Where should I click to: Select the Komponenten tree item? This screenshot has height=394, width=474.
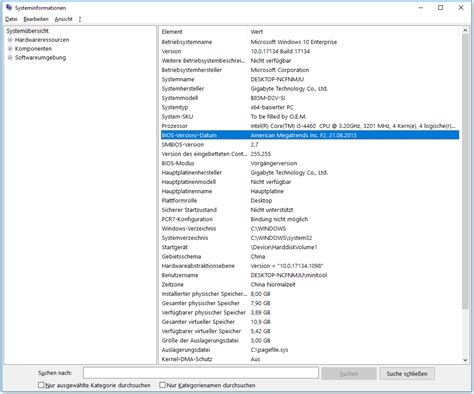33,49
